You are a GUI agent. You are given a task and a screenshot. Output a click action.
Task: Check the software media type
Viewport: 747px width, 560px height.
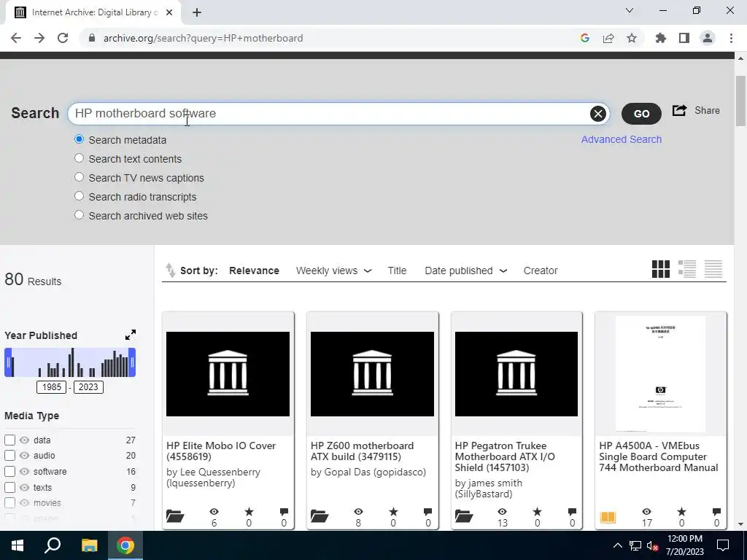coord(9,472)
